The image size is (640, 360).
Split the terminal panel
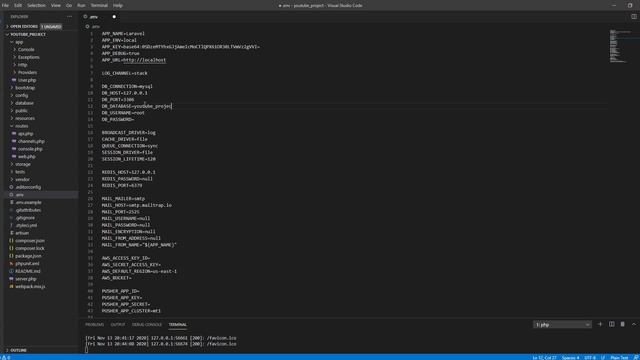(x=611, y=324)
